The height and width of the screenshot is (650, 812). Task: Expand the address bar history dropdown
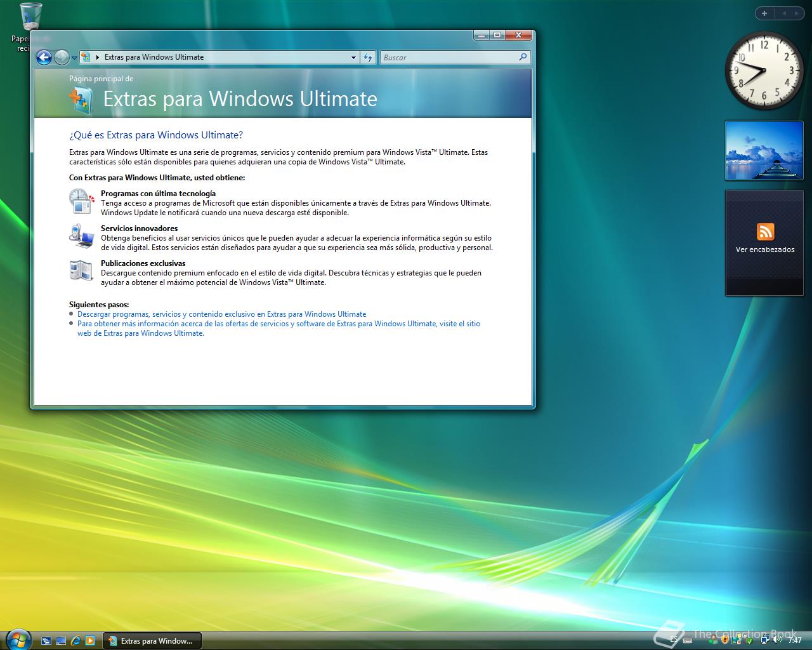click(353, 57)
